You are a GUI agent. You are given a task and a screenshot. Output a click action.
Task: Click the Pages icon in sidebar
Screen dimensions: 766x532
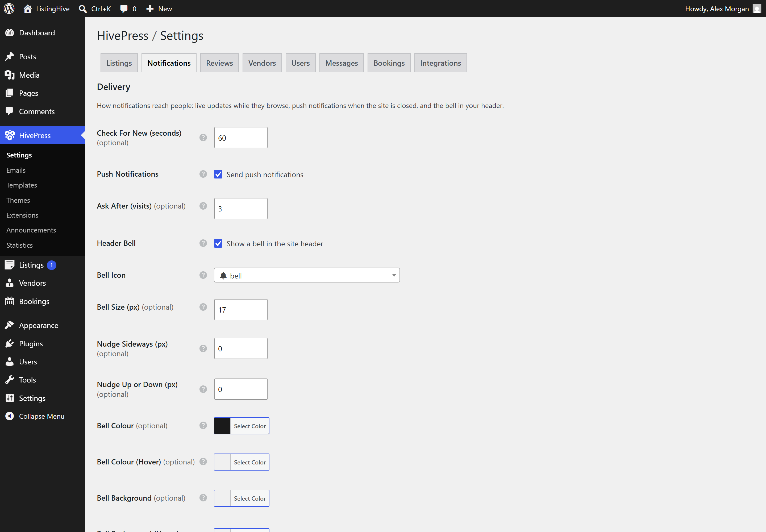pos(10,93)
